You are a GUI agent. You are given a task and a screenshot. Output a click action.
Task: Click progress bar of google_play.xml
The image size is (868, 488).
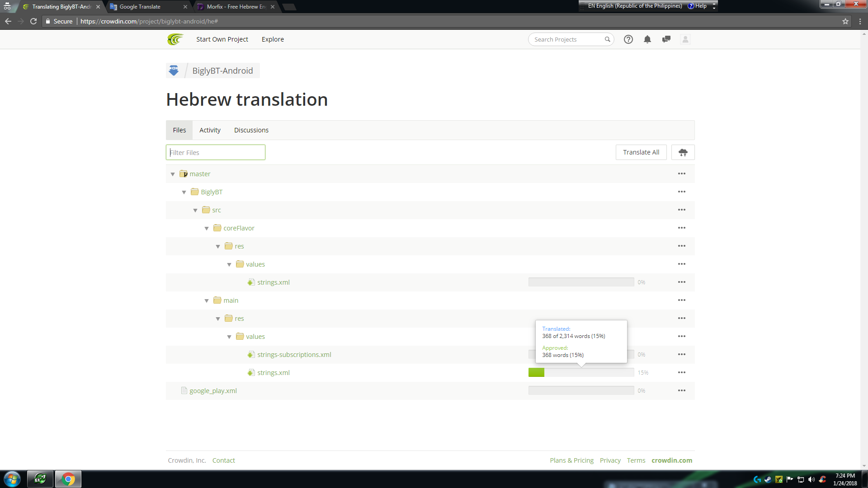(x=581, y=390)
